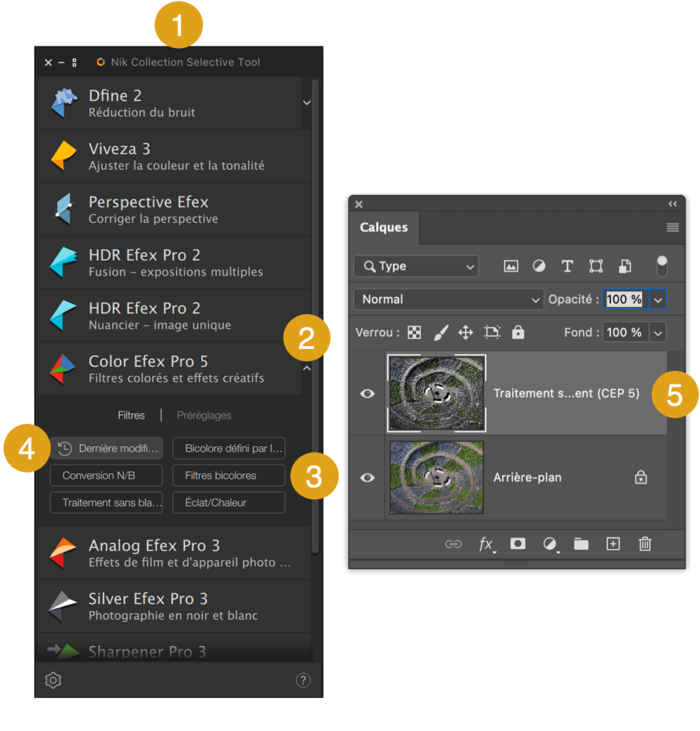
Task: Lock all with padlock icon in Verrou row
Action: pos(518,332)
